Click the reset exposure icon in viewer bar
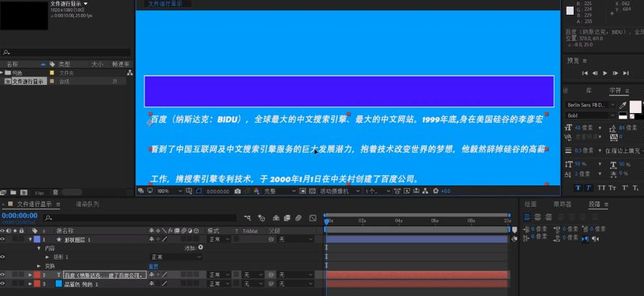 pos(436,191)
